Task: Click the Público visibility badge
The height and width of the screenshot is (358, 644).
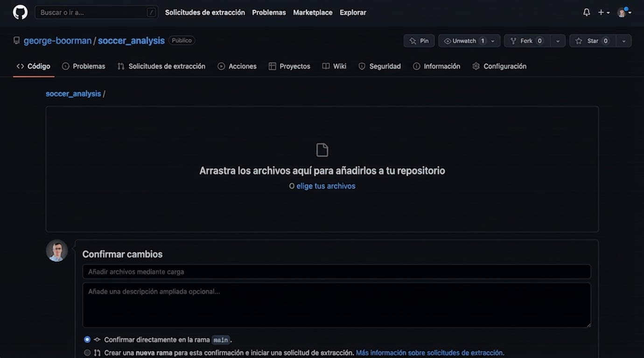Action: tap(182, 41)
